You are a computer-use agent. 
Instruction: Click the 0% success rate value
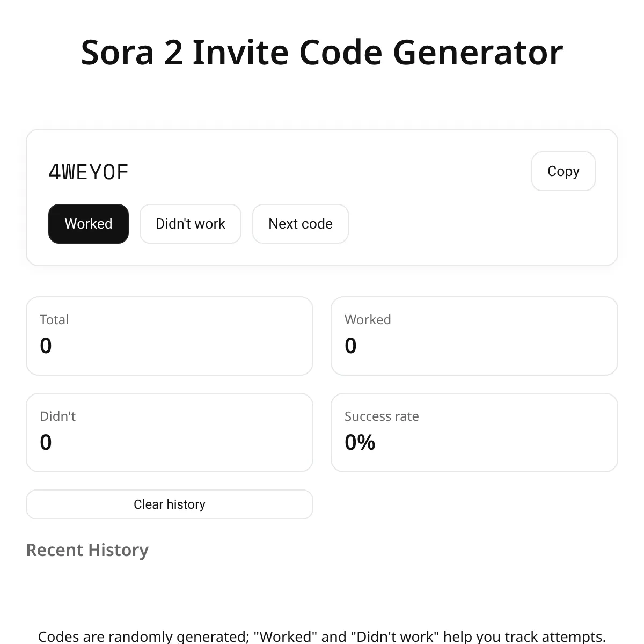click(x=360, y=442)
